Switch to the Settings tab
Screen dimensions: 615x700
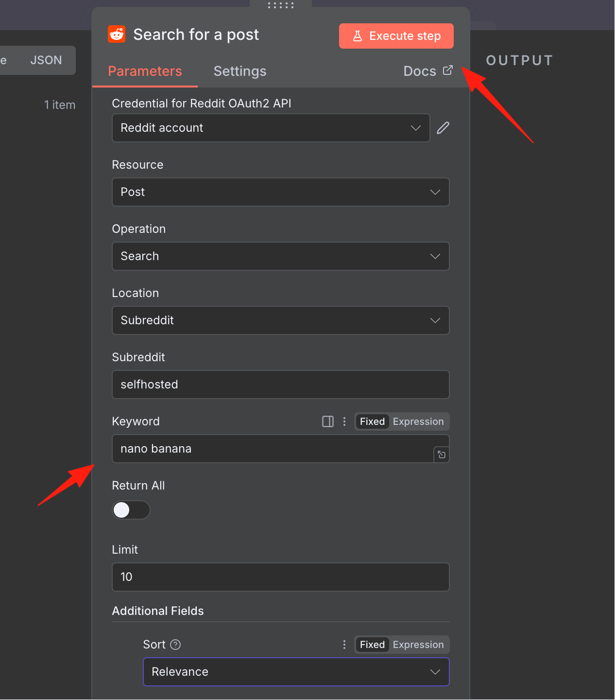click(x=240, y=71)
